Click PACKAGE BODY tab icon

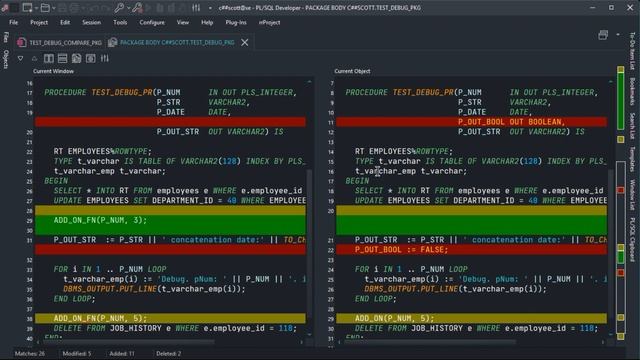(x=113, y=42)
